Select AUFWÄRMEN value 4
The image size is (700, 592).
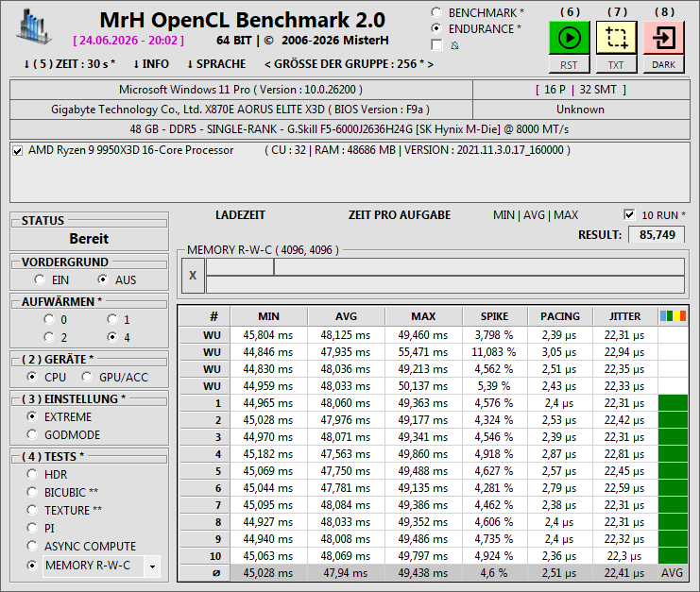pyautogui.click(x=112, y=337)
